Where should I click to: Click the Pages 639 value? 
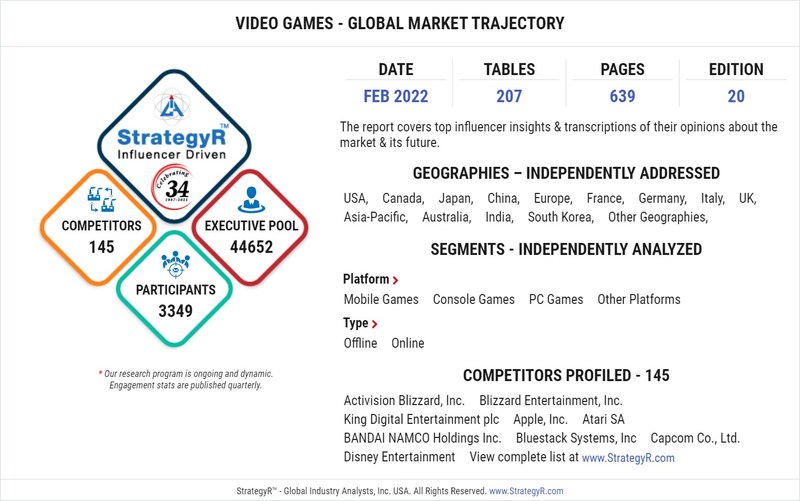coord(622,97)
